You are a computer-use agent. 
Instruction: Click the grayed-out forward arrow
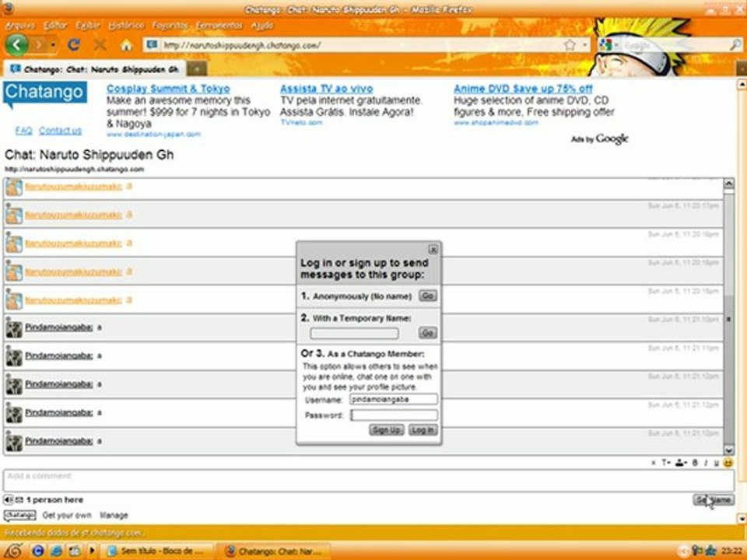pyautogui.click(x=39, y=45)
